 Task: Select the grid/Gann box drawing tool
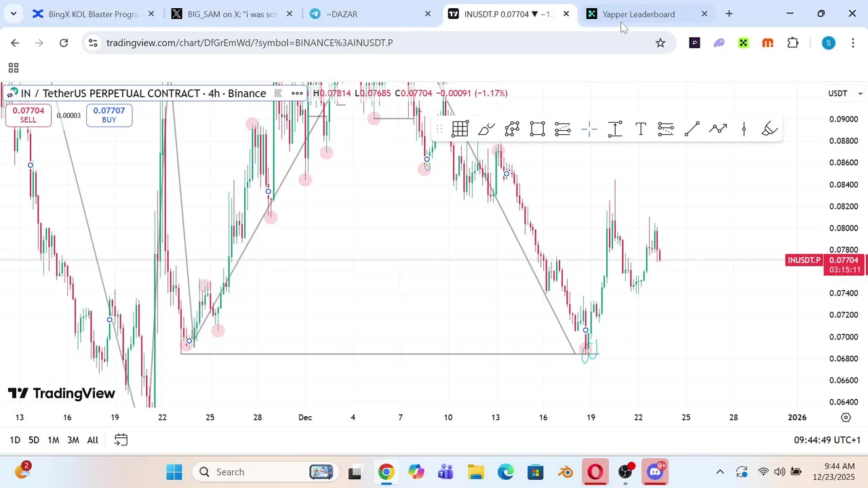[x=460, y=129]
